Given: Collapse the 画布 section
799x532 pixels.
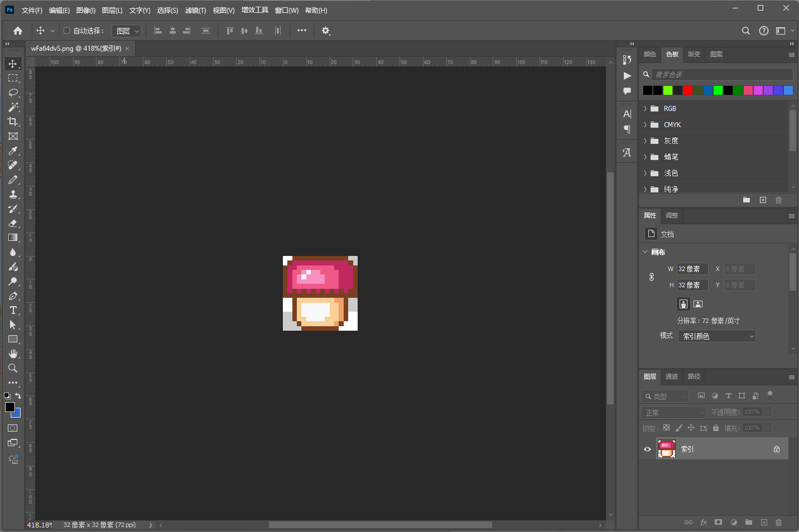Looking at the screenshot, I should coord(646,252).
